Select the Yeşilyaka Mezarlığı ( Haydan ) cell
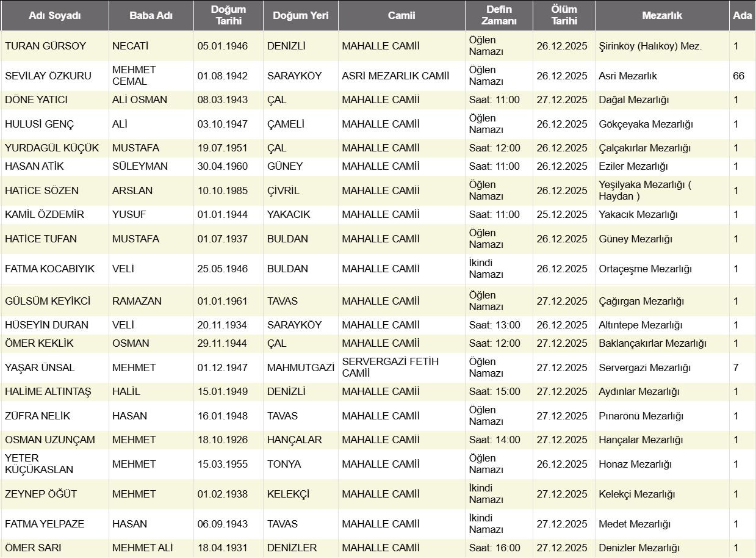The height and width of the screenshot is (558, 756). 645,190
